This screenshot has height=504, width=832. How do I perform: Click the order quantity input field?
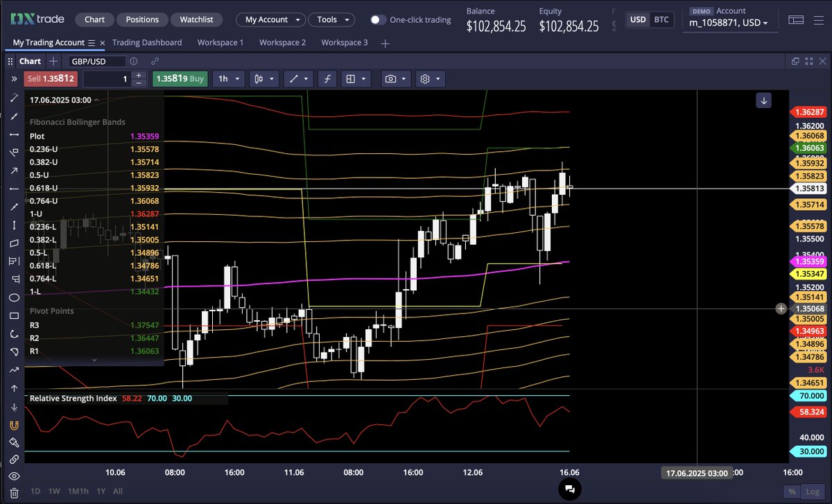coord(107,79)
